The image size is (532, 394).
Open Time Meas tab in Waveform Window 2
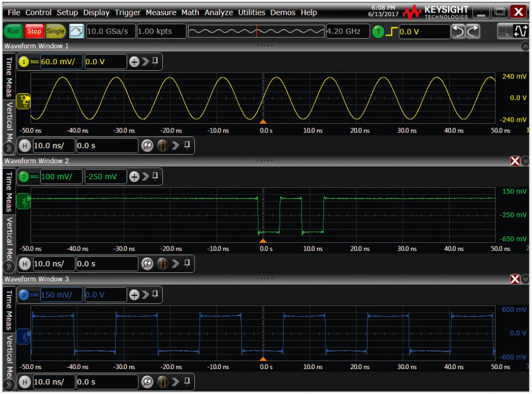point(9,191)
